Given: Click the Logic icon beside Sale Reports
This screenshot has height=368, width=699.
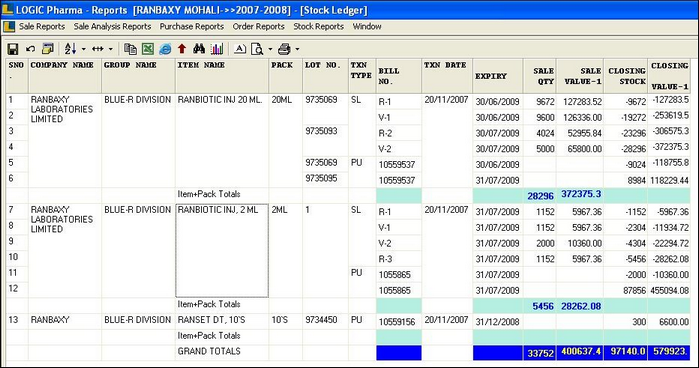Looking at the screenshot, I should click(x=9, y=26).
